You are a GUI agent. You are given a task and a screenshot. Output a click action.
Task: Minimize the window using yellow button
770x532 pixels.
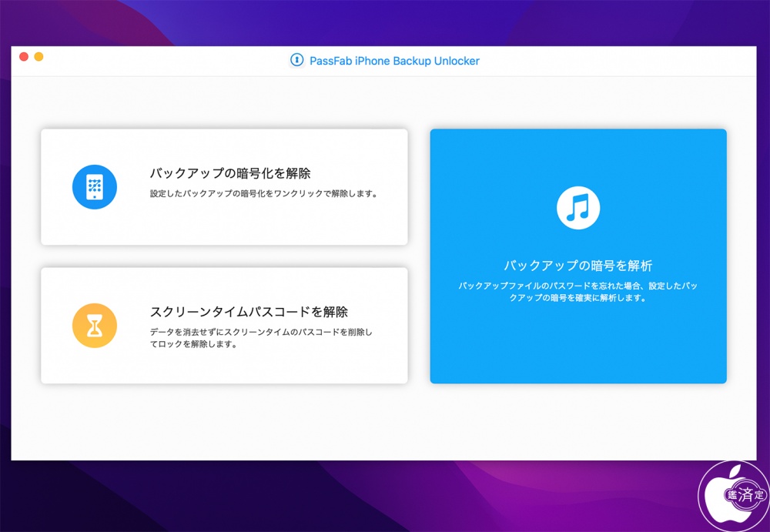38,57
